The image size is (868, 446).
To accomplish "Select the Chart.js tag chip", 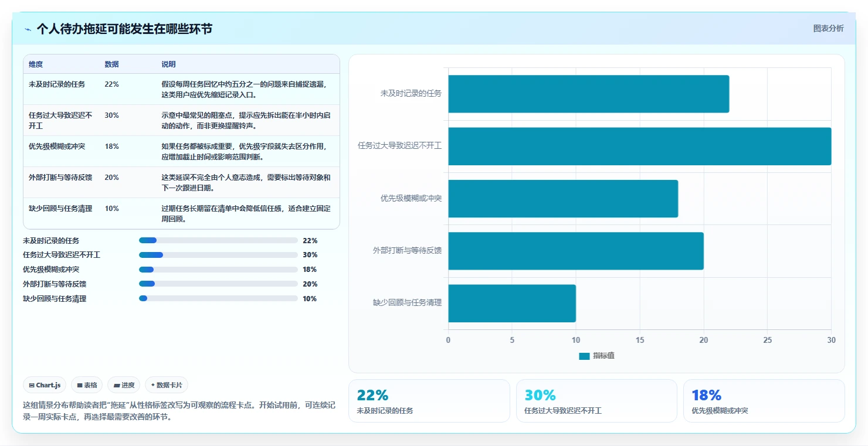I will click(x=45, y=385).
